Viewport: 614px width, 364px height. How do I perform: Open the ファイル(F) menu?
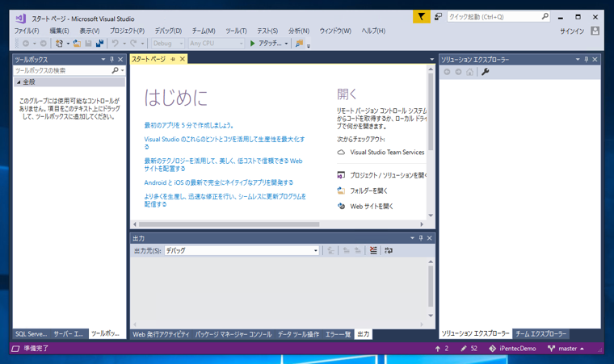(27, 31)
